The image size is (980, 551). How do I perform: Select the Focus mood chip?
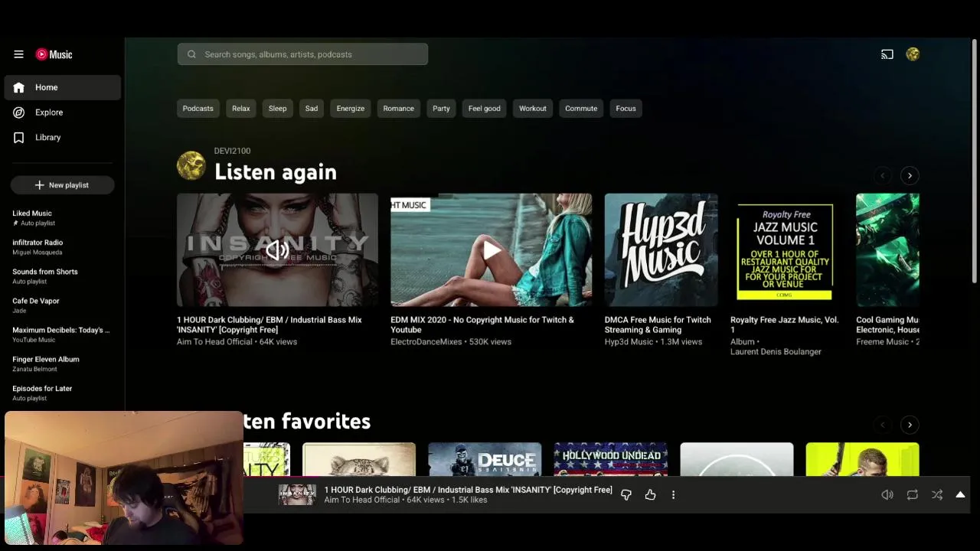pos(626,108)
